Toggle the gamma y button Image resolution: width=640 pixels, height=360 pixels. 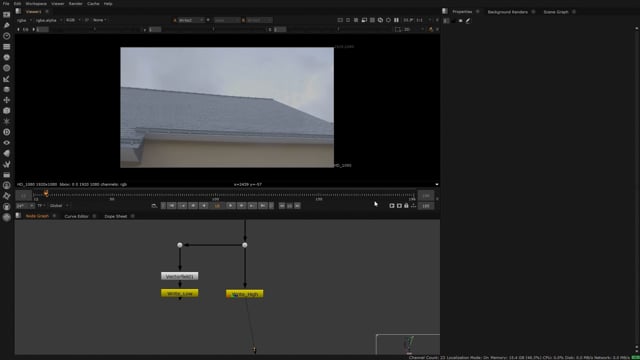tap(145, 29)
